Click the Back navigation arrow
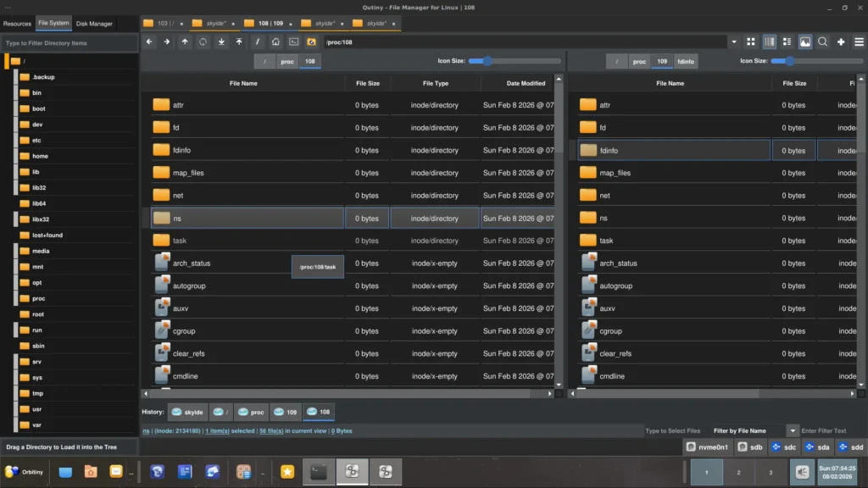The image size is (868, 488). (x=149, y=42)
